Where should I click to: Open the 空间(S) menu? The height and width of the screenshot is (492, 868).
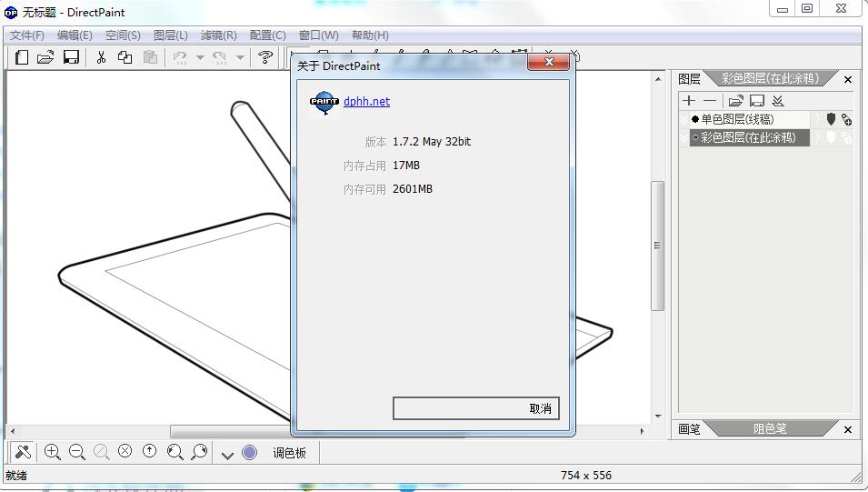(x=123, y=35)
